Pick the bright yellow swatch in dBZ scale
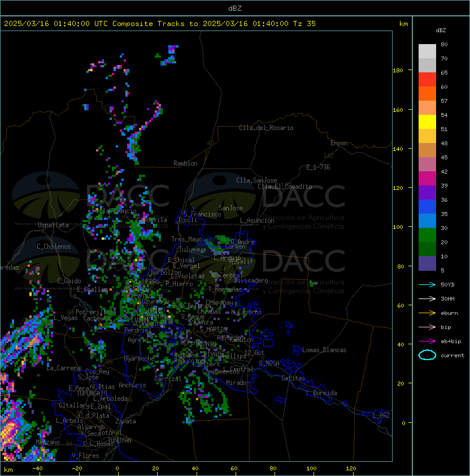 coord(427,122)
